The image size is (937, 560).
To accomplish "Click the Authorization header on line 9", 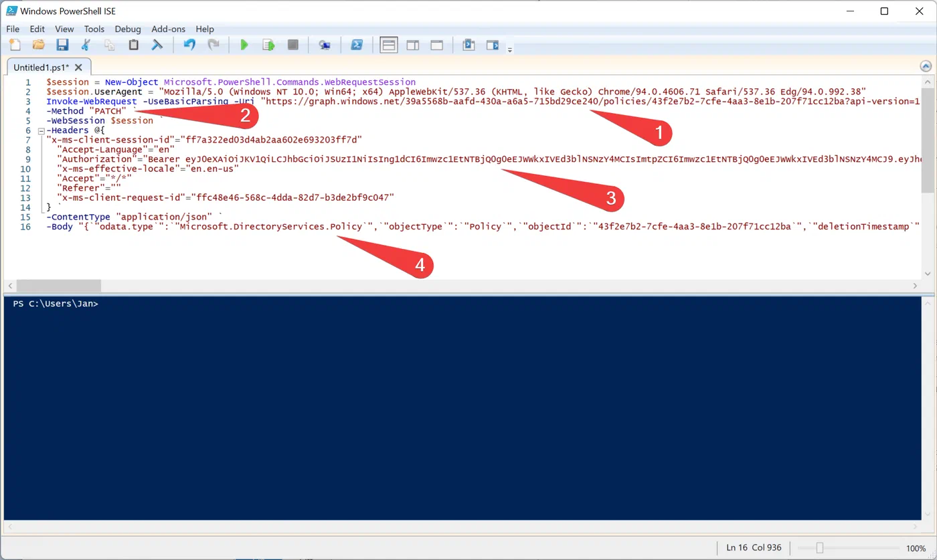I will [x=98, y=159].
